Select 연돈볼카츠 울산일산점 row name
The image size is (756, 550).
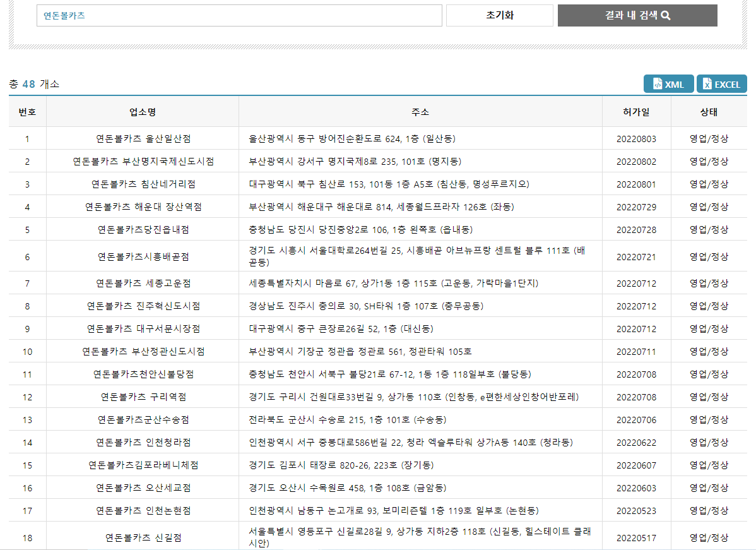pyautogui.click(x=143, y=139)
